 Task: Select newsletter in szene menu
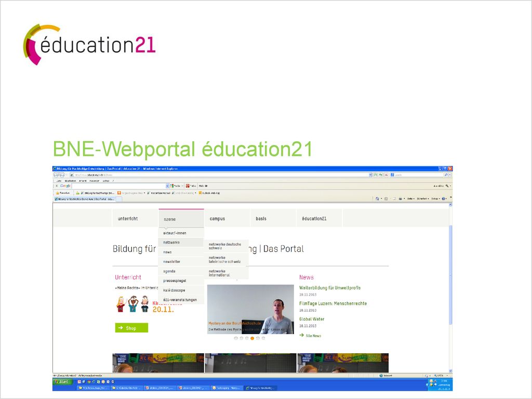(181, 262)
